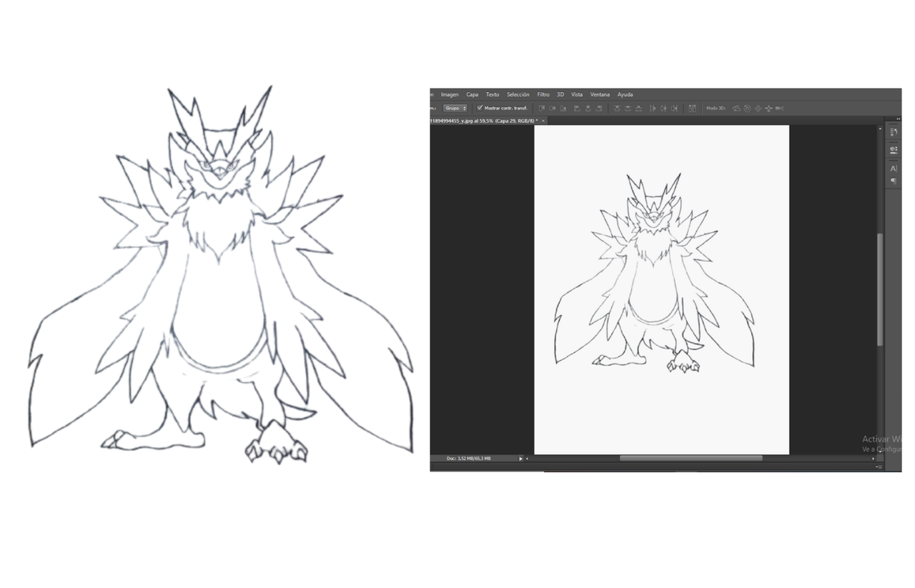
Task: Click the horizontal scrollbar left arrow
Action: 528,458
